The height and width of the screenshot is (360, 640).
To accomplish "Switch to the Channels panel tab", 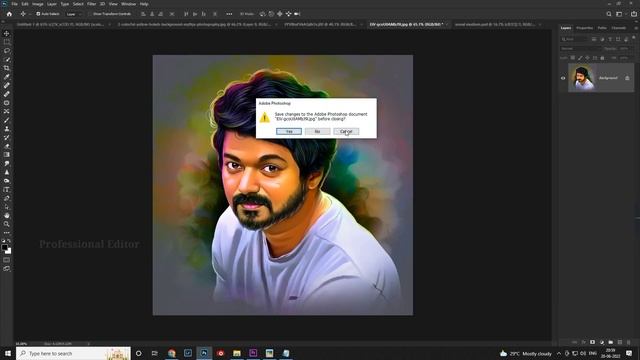I will pyautogui.click(x=618, y=28).
